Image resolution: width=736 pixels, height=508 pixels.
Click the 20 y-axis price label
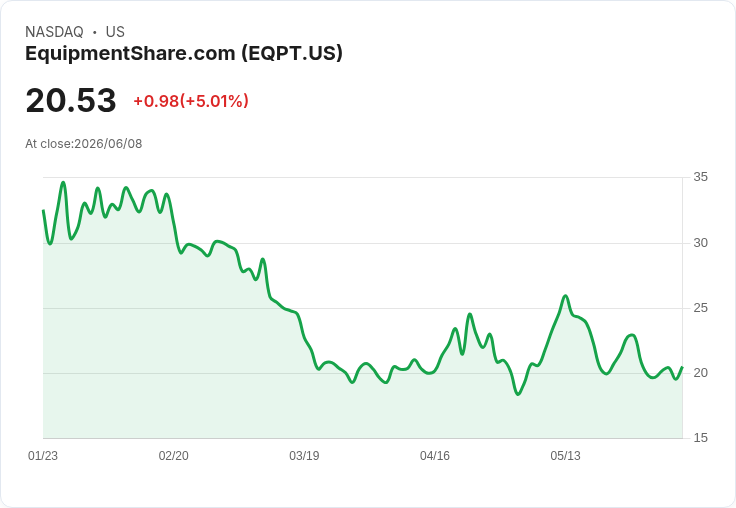(700, 373)
